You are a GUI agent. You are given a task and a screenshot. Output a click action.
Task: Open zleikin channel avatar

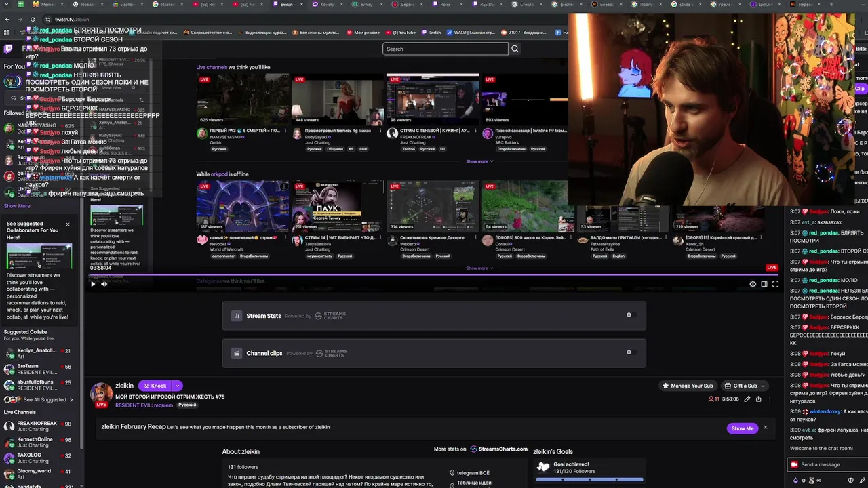click(x=101, y=394)
